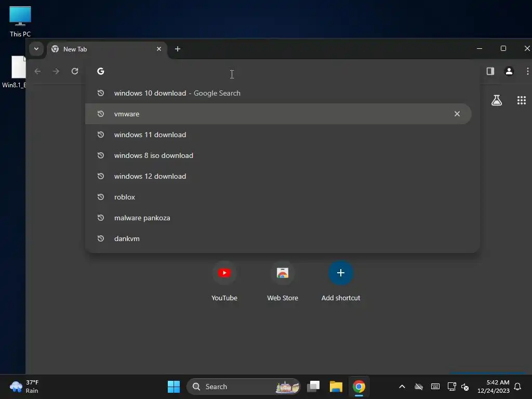The height and width of the screenshot is (399, 532).
Task: Open the YouTube shortcut
Action: click(224, 273)
